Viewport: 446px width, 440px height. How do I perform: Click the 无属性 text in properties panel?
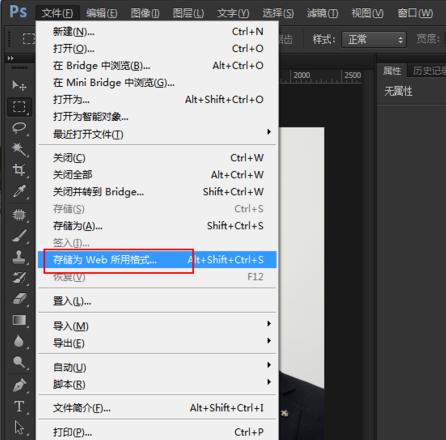click(398, 91)
